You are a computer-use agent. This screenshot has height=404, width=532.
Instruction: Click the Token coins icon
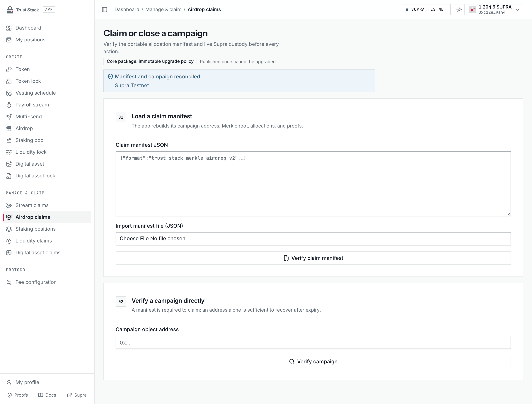pos(9,69)
